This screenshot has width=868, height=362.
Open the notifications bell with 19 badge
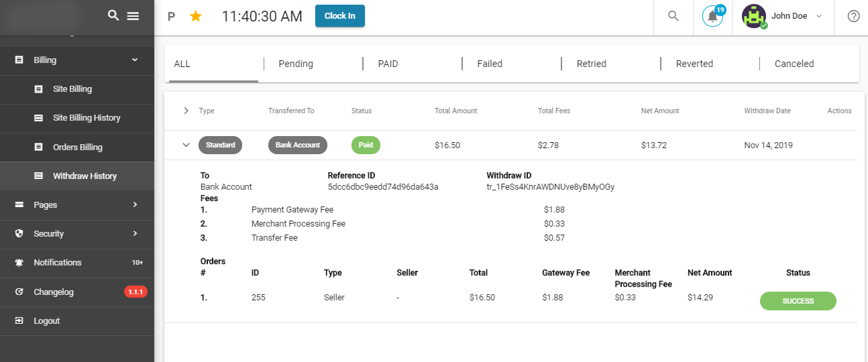(x=713, y=17)
